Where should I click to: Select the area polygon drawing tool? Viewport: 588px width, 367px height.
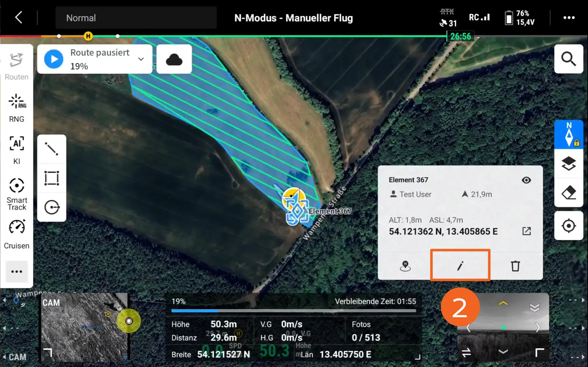click(52, 178)
